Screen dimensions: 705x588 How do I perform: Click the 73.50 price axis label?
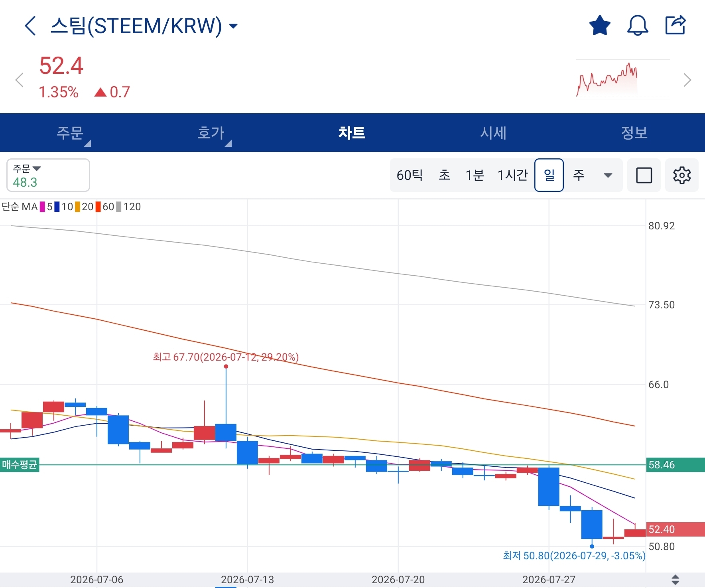(662, 305)
